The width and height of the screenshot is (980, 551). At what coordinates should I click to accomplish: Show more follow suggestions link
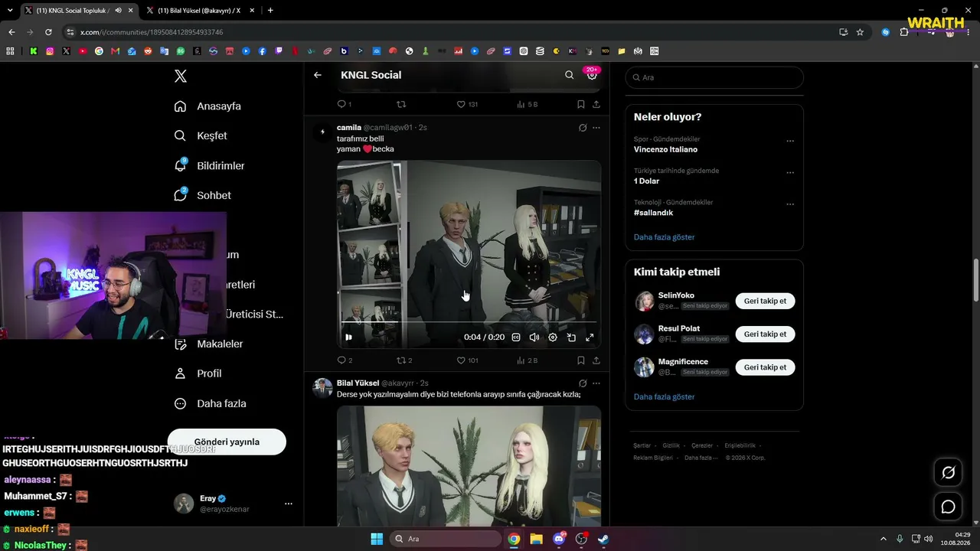tap(664, 397)
